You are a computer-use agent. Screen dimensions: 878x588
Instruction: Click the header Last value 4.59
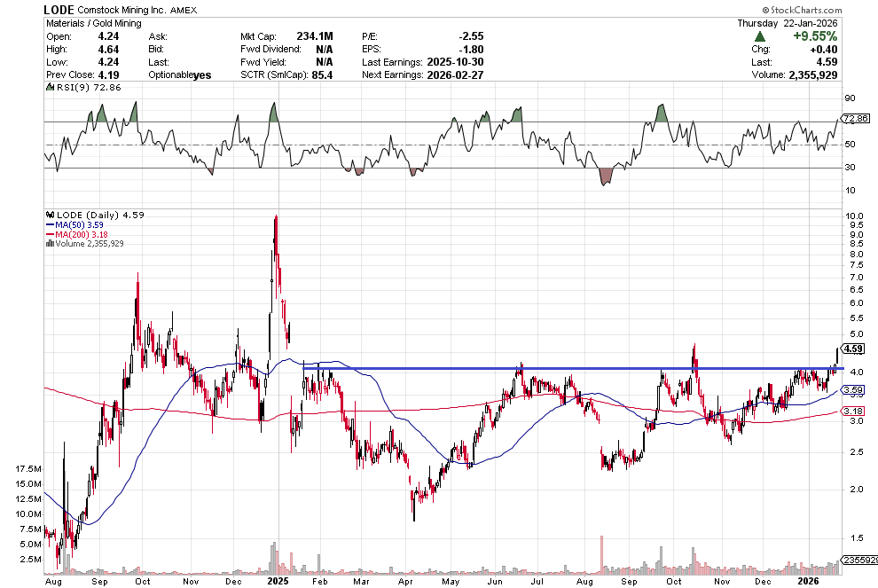point(827,62)
